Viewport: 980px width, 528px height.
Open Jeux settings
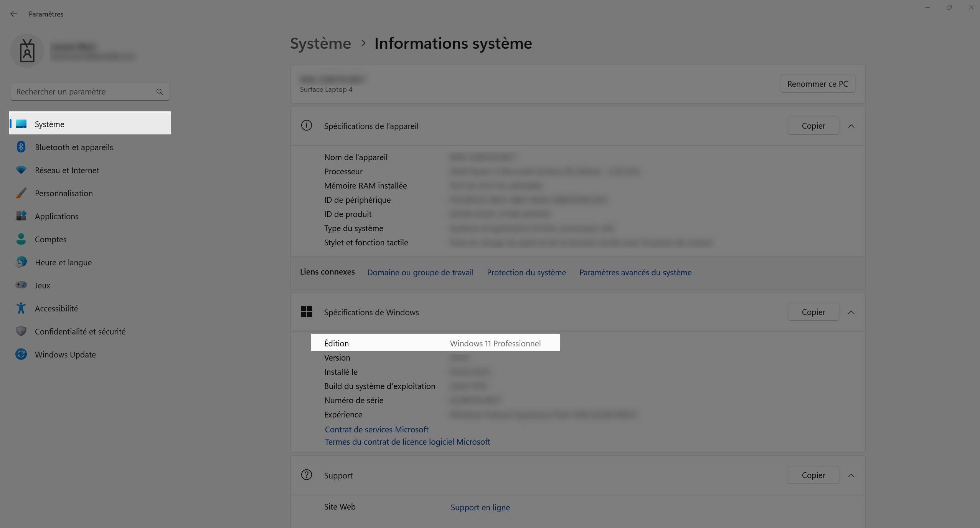[90, 285]
